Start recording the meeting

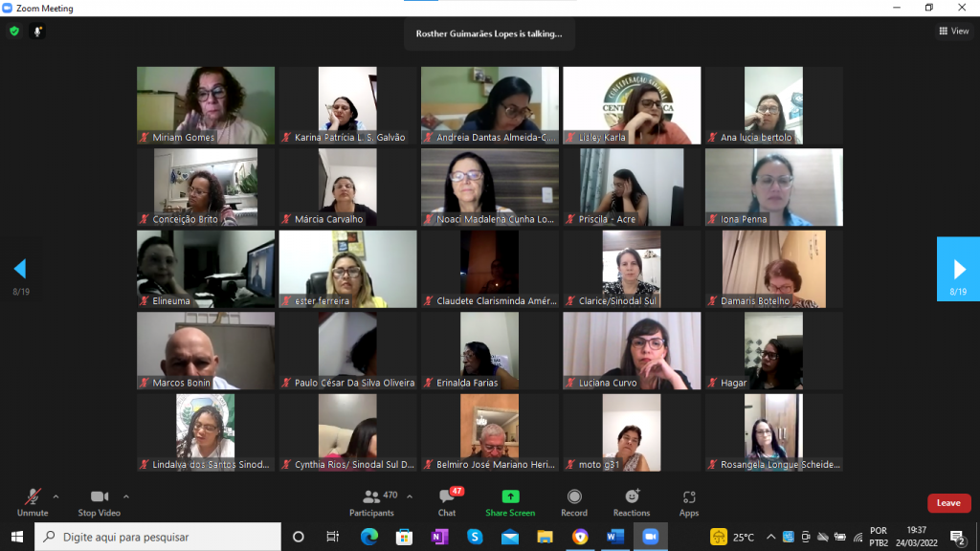(x=574, y=502)
